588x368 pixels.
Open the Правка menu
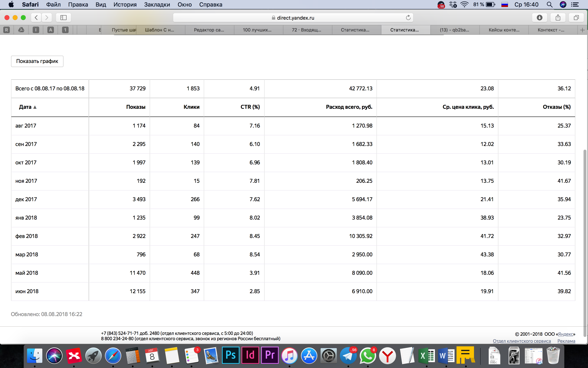[x=78, y=5]
